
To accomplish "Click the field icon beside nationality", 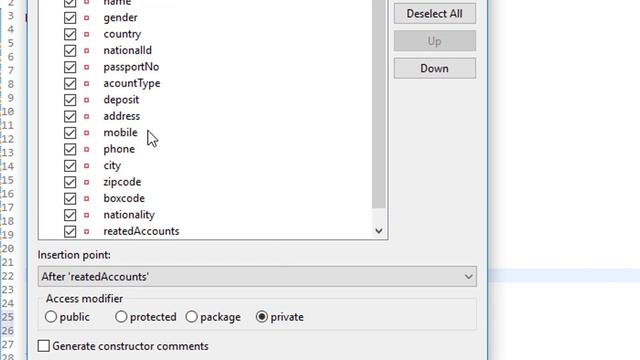I will [x=87, y=215].
